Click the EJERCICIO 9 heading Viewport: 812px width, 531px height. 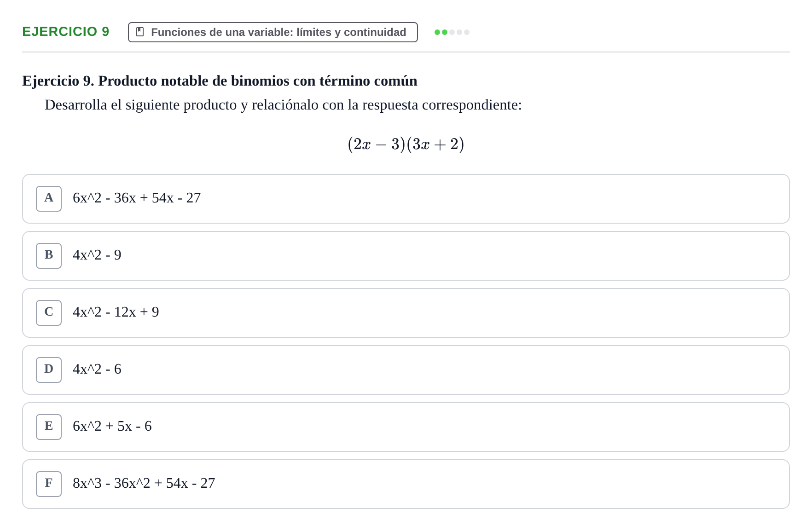[x=66, y=31]
